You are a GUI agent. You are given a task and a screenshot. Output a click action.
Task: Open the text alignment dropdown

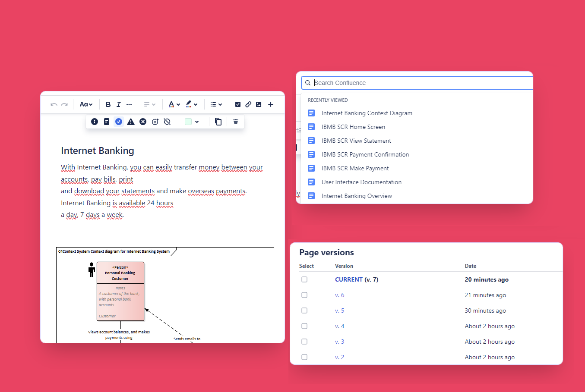(149, 104)
